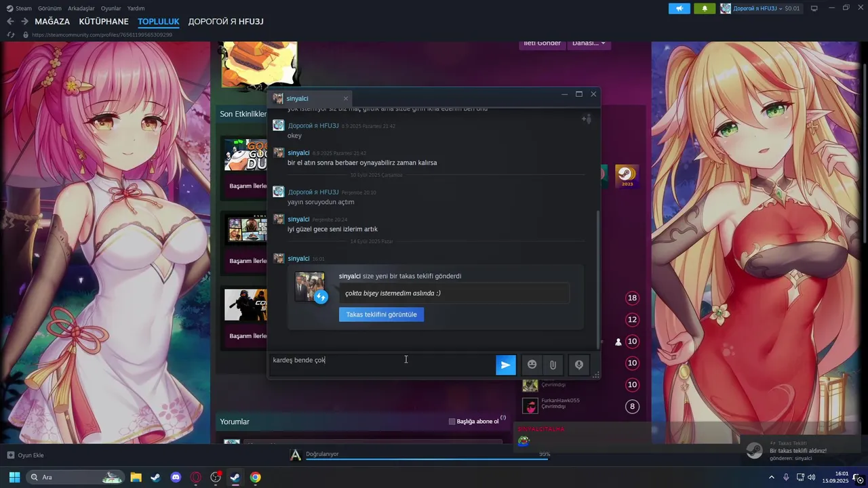The width and height of the screenshot is (868, 488).
Task: Switch to the MAĞAZA tab
Action: 52,22
